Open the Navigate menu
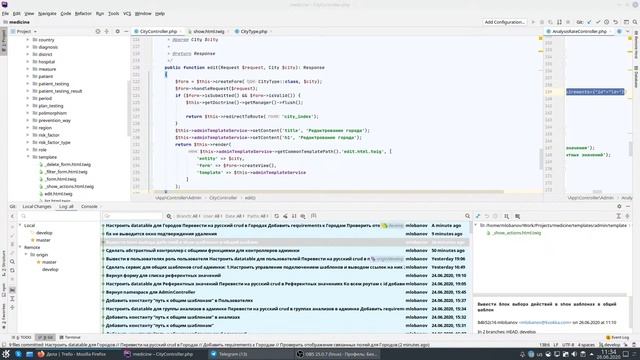 coord(47,13)
